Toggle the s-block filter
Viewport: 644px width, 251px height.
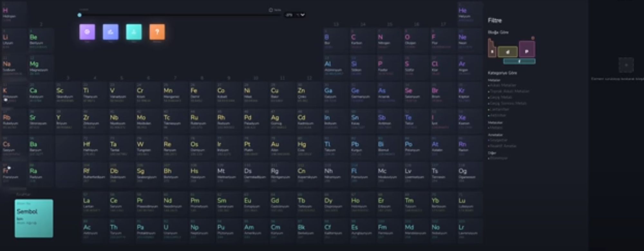click(x=492, y=51)
